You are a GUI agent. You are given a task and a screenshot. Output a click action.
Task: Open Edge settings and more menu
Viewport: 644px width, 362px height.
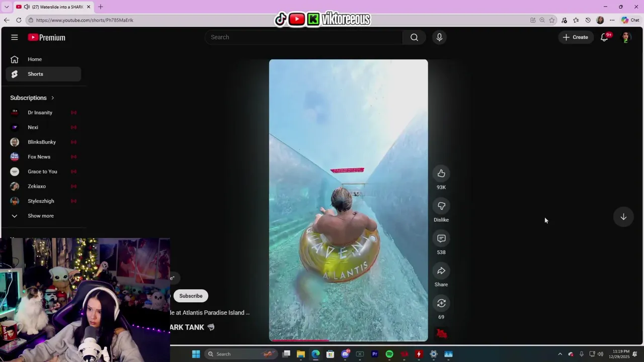(612, 20)
